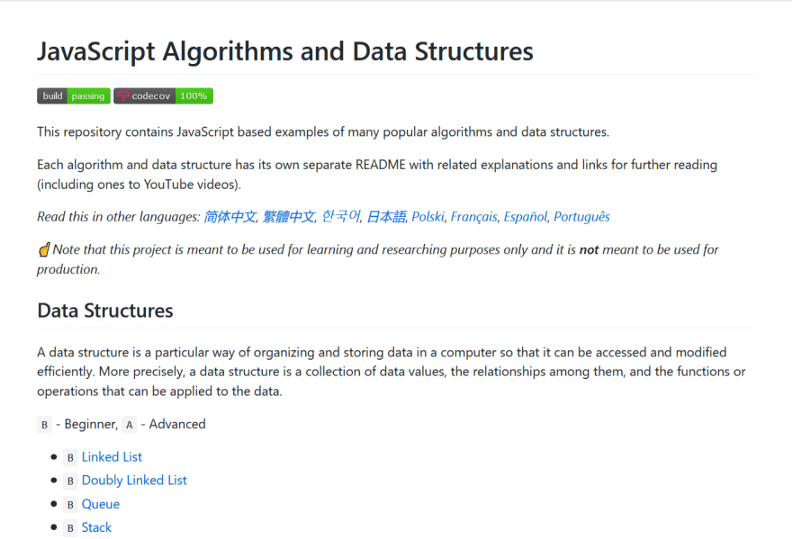The width and height of the screenshot is (792, 539).
Task: Open the Português translation link
Action: tap(581, 216)
